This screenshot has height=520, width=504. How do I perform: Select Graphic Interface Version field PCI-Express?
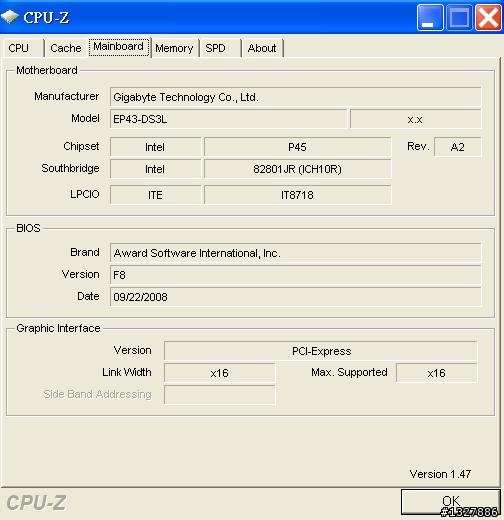point(321,351)
